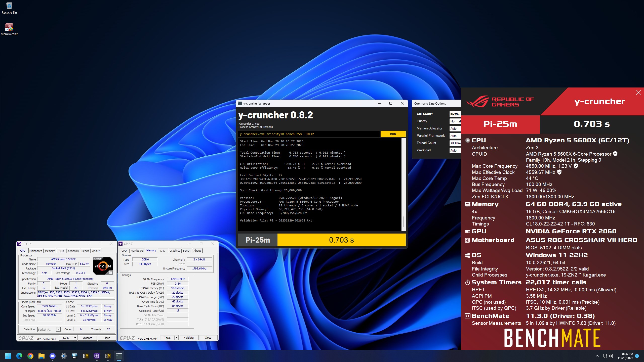Image resolution: width=644 pixels, height=362 pixels.
Task: Click the y-cruncher output scrollbar
Action: pyautogui.click(x=404, y=185)
